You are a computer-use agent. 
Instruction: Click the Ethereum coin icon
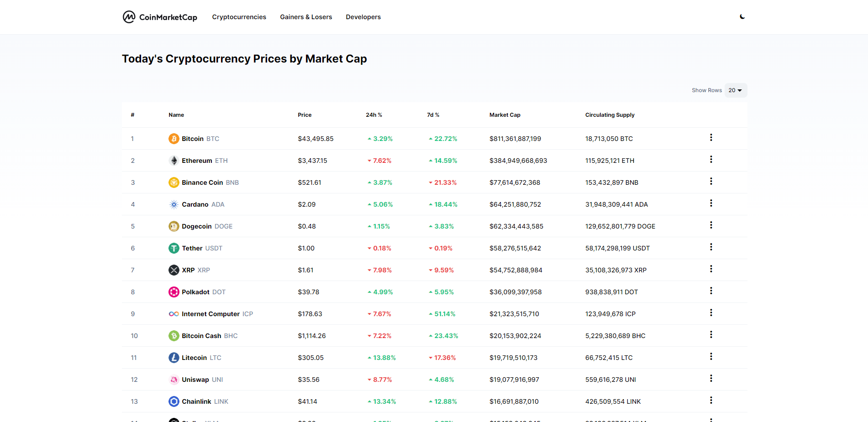[x=174, y=161]
